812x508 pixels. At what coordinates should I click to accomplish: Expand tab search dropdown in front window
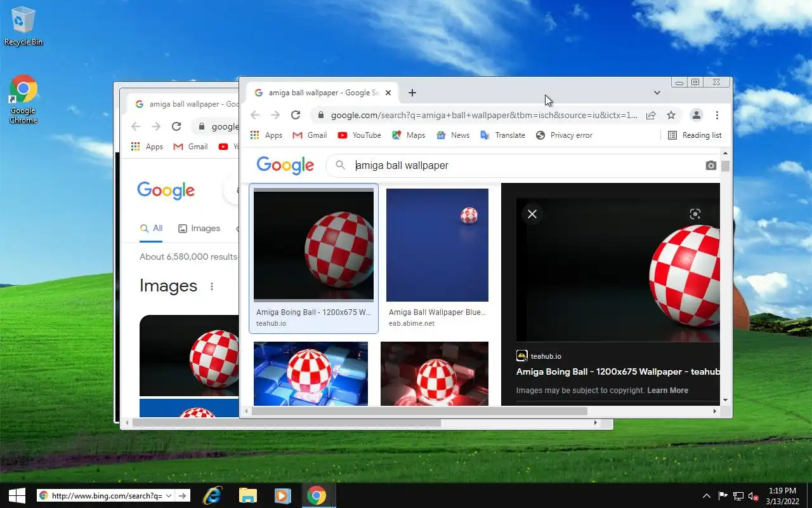click(x=657, y=93)
